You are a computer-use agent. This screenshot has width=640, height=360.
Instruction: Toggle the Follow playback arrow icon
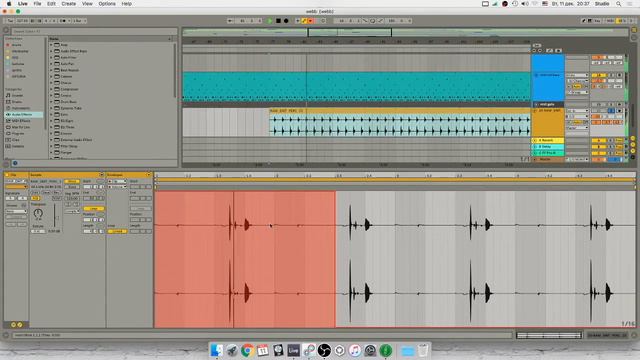231,21
